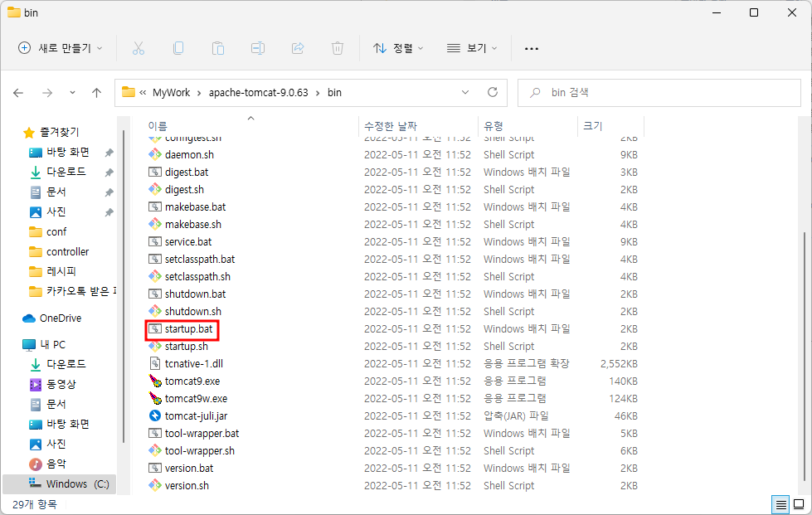
Task: Select the tomcat-juli.jar file icon
Action: click(x=155, y=416)
